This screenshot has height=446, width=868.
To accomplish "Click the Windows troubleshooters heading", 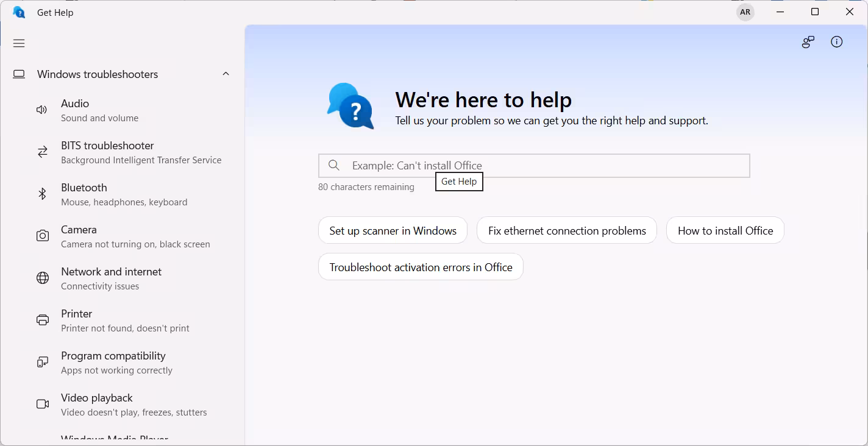I will coord(98,74).
